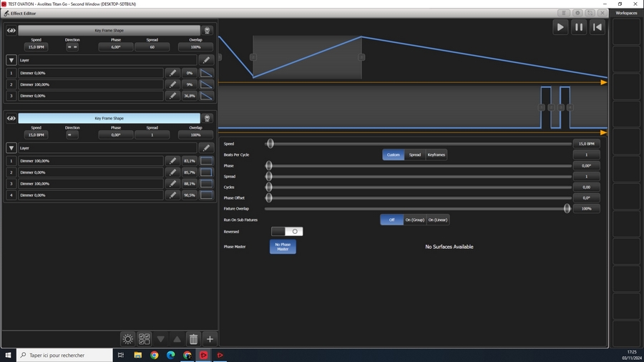Play the effect preview
Viewport: 644px width, 362px height.
click(x=560, y=27)
